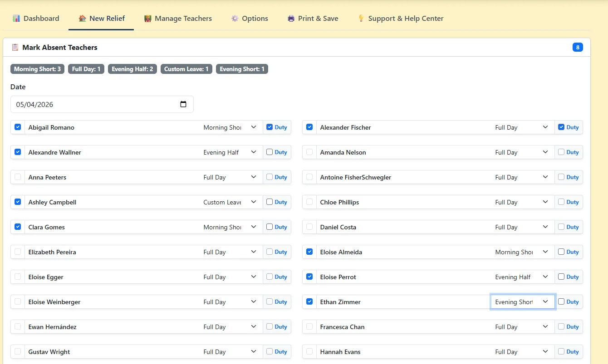Open leave type dropdown for Ethan Zimmer
The image size is (608, 364).
[523, 302]
